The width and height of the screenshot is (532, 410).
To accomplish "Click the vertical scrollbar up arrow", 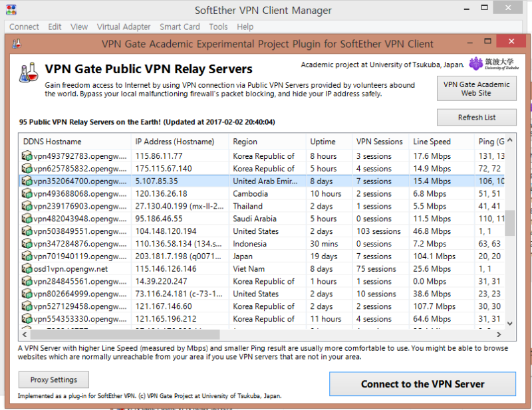I will point(509,140).
